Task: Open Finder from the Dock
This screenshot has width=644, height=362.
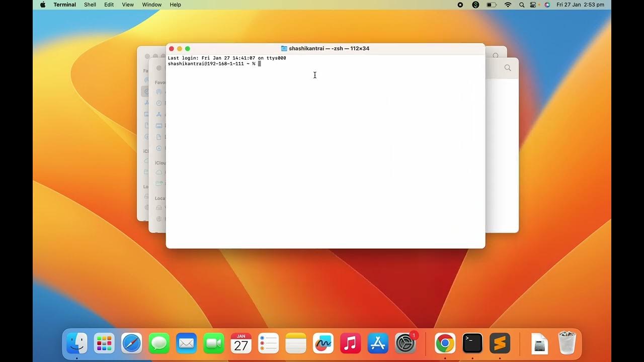Action: click(77, 343)
